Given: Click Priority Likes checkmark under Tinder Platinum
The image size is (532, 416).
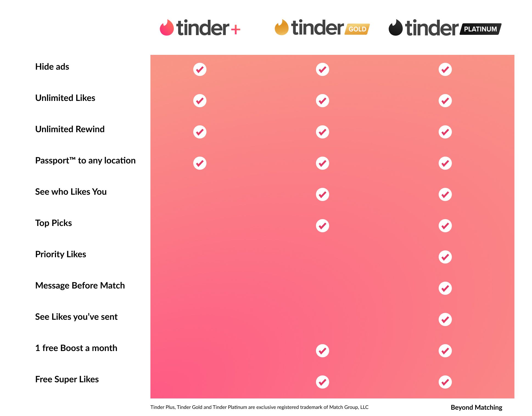Looking at the screenshot, I should click(445, 257).
